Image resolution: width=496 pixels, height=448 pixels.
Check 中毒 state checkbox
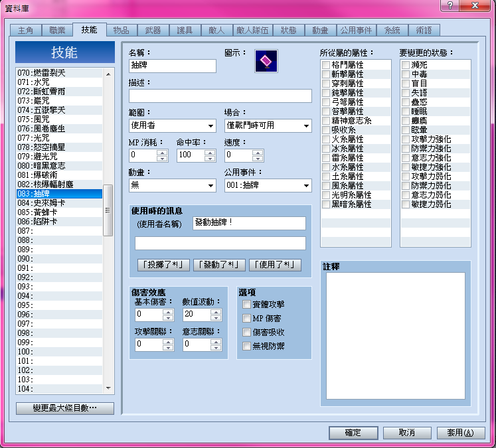[x=406, y=74]
